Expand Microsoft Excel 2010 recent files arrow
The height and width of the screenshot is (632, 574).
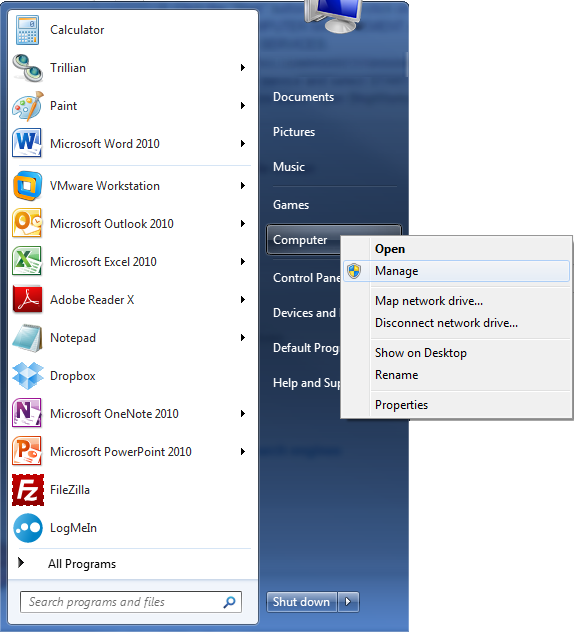tap(243, 262)
